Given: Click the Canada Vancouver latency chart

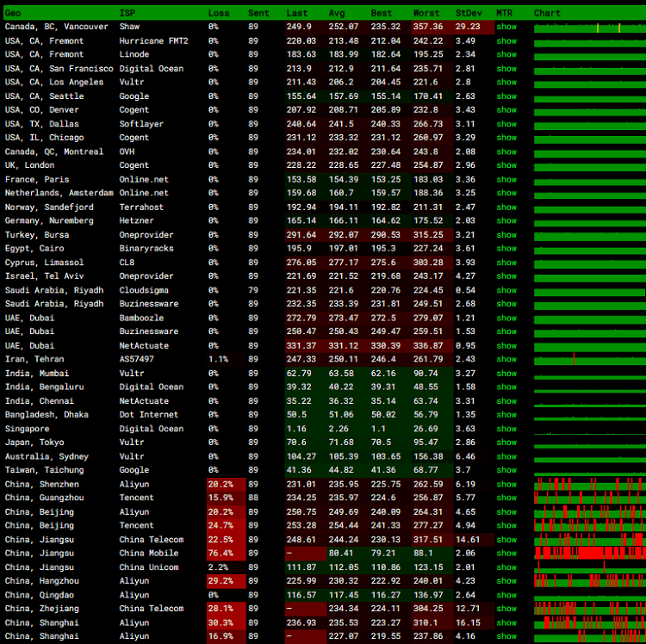Looking at the screenshot, I should (590, 28).
